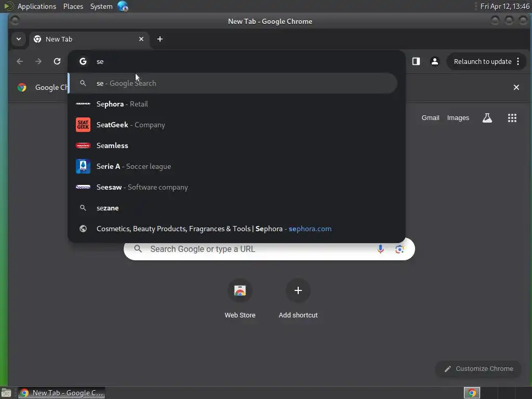This screenshot has width=532, height=399.
Task: Click the Seamless logo icon
Action: click(83, 145)
